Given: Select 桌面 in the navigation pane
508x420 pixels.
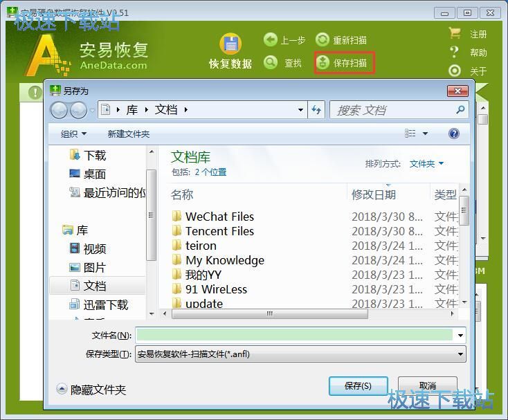Looking at the screenshot, I should (88, 174).
